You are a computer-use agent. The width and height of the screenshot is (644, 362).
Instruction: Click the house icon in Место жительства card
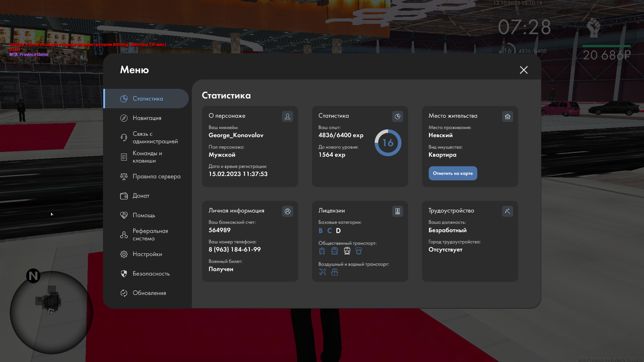point(507,116)
